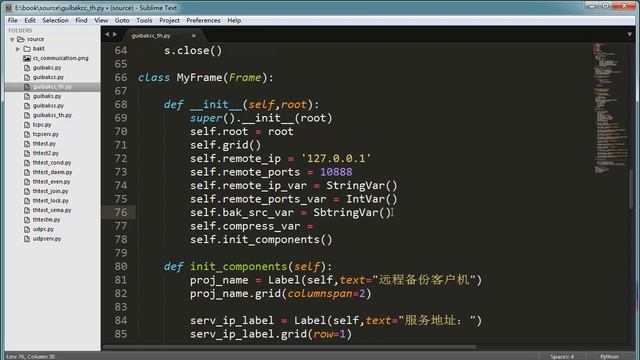The height and width of the screenshot is (360, 640).
Task: Click the horizontal editor scrollbar
Action: [289, 347]
